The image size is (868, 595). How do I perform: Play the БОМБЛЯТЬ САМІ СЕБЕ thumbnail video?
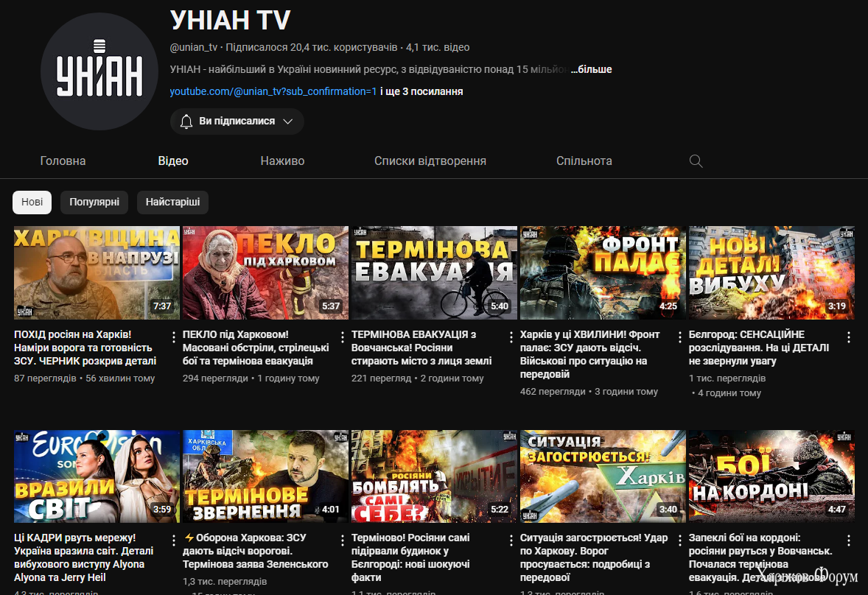pyautogui.click(x=435, y=476)
